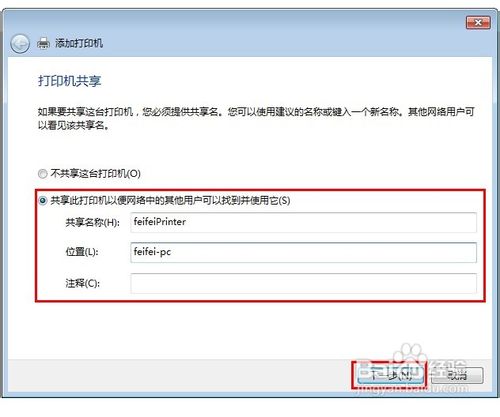Go back using the round arrow button
The width and height of the screenshot is (500, 417).
point(20,44)
